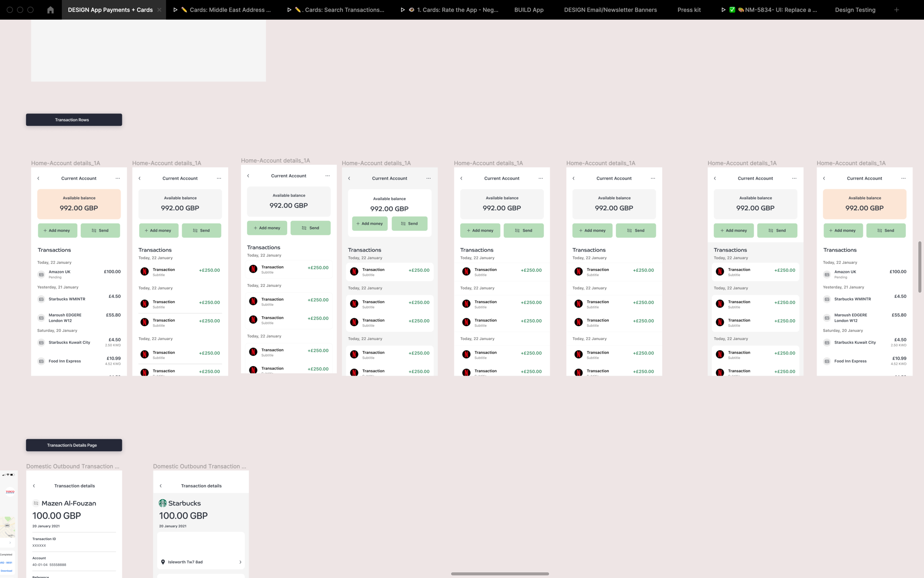Select the Food Inn Express row in the rightmost frame

[864, 361]
